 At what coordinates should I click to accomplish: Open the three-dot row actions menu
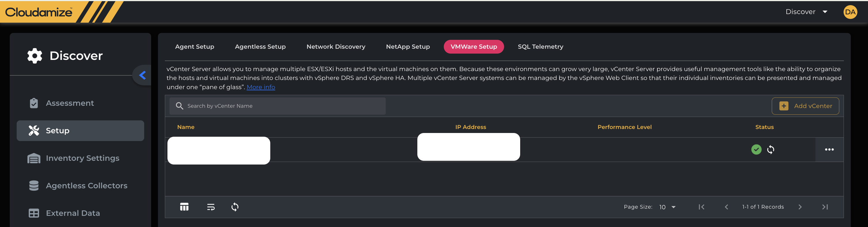pos(829,149)
